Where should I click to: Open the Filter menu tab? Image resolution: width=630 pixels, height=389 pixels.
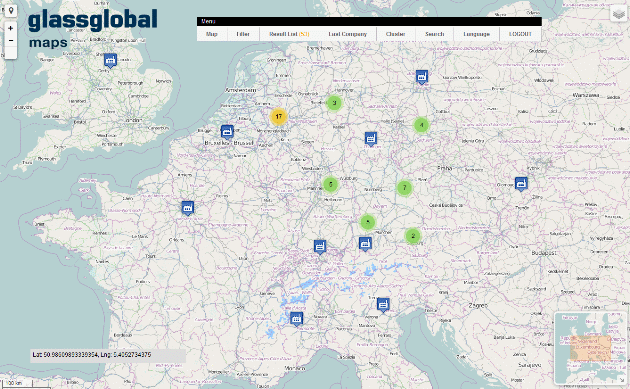click(243, 34)
